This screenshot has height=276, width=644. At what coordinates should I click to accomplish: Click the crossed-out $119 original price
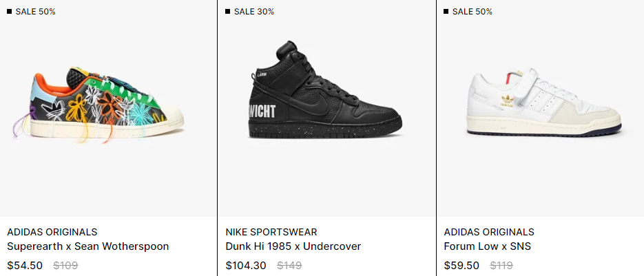(502, 266)
